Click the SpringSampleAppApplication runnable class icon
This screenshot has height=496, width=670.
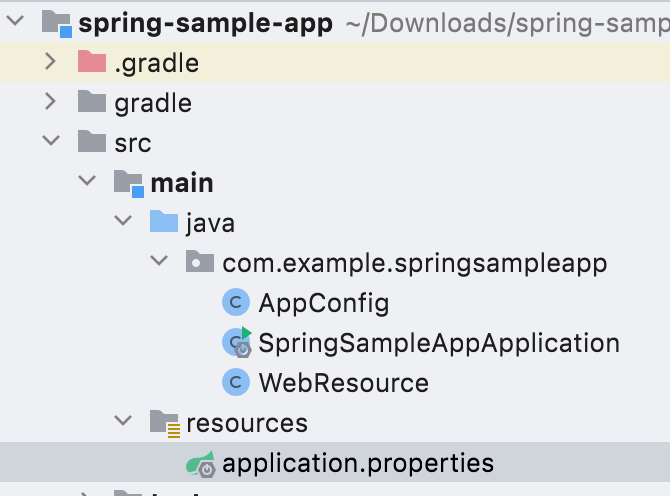(237, 343)
